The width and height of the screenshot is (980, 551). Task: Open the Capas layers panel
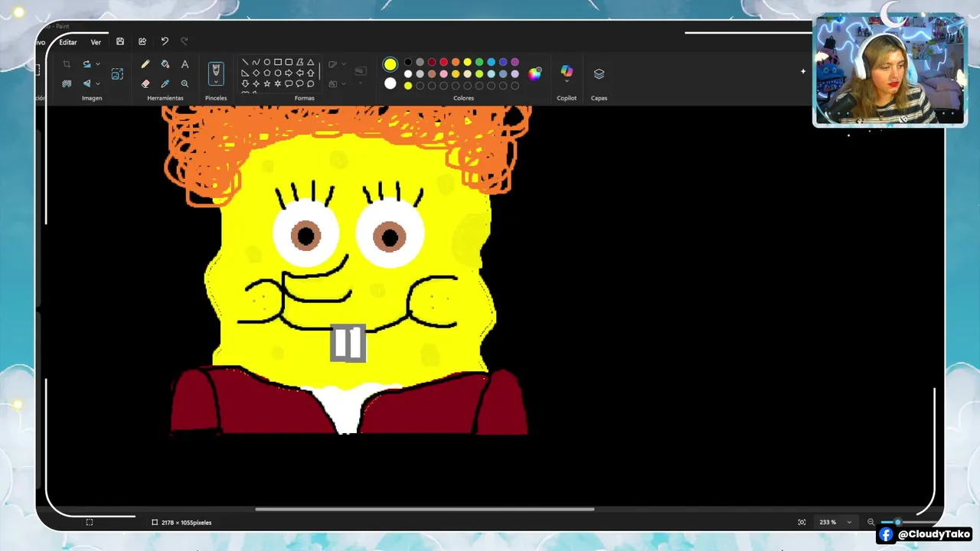pos(599,73)
